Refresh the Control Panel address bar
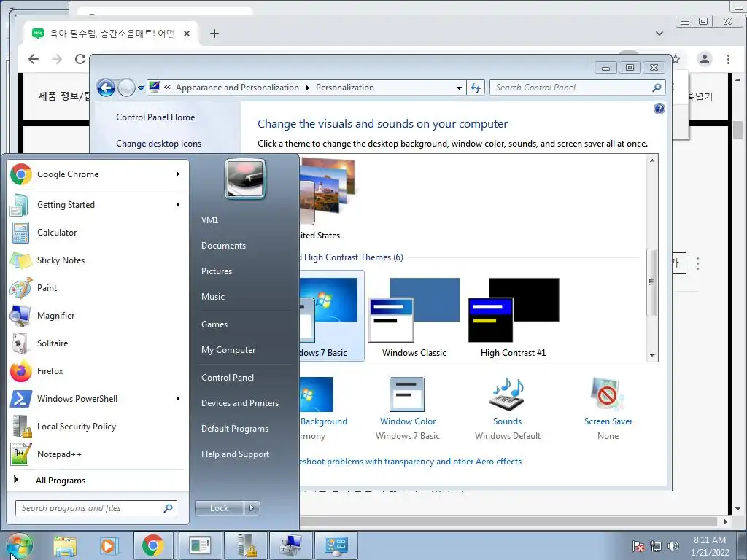 point(476,87)
